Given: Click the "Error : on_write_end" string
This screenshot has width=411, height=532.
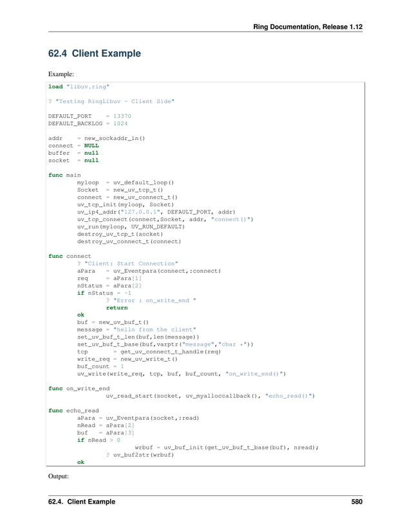Looking at the screenshot, I should 155,300.
